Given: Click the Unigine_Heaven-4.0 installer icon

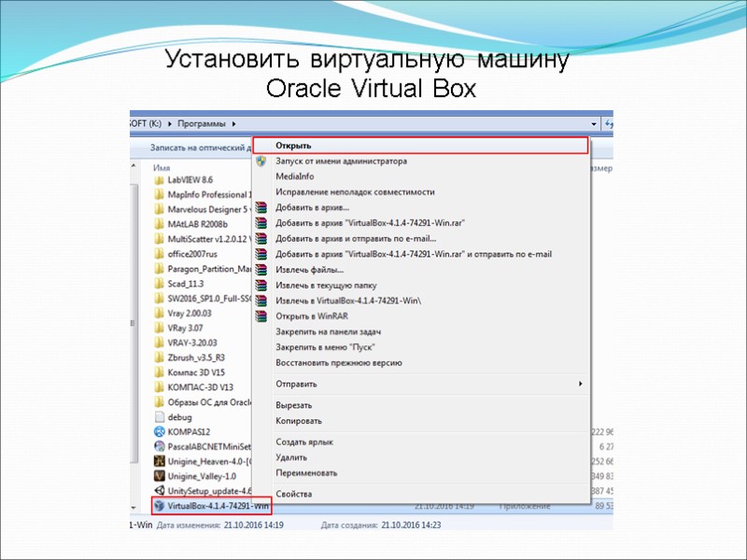Looking at the screenshot, I should [161, 461].
